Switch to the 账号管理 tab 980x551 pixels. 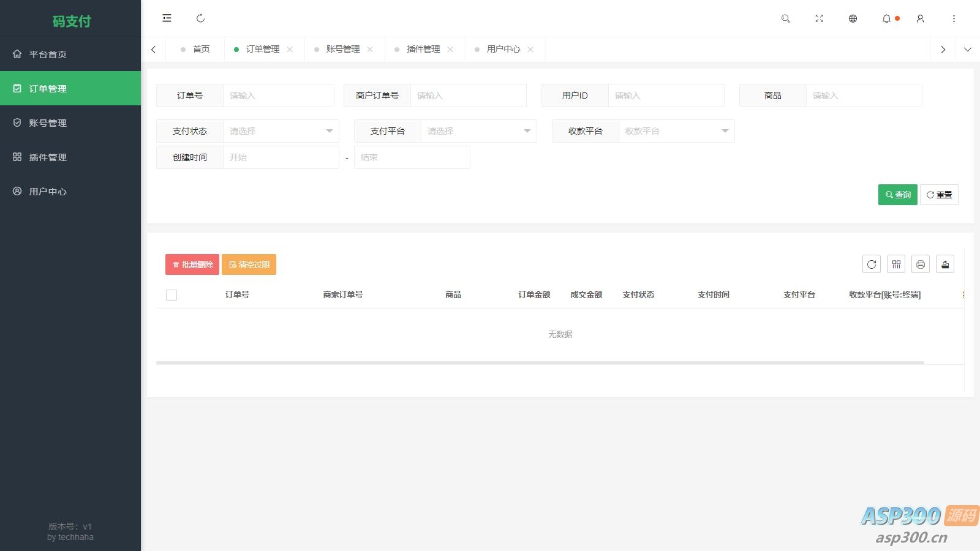coord(342,49)
